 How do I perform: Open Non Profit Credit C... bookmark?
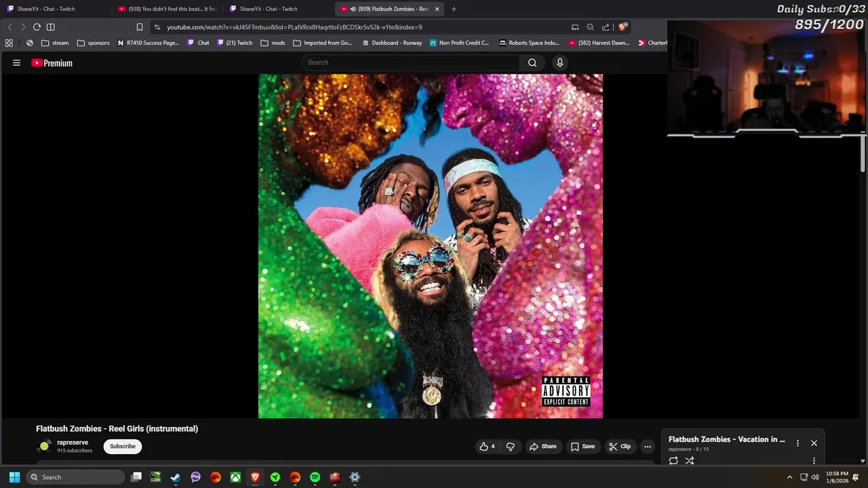459,43
